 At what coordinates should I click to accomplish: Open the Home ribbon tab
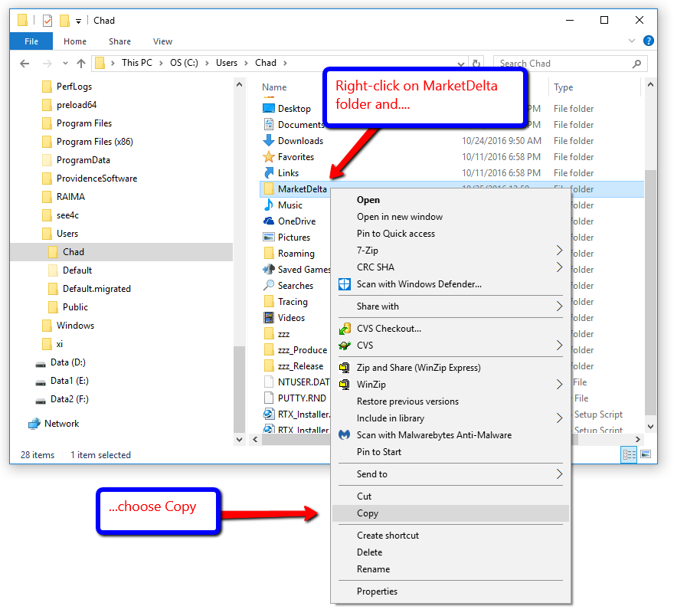[x=75, y=41]
